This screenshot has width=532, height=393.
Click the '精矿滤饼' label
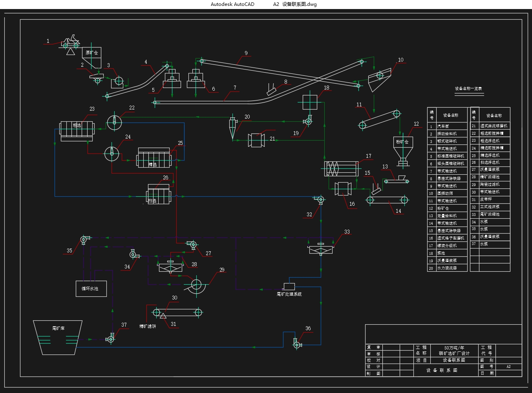pyautogui.click(x=148, y=326)
